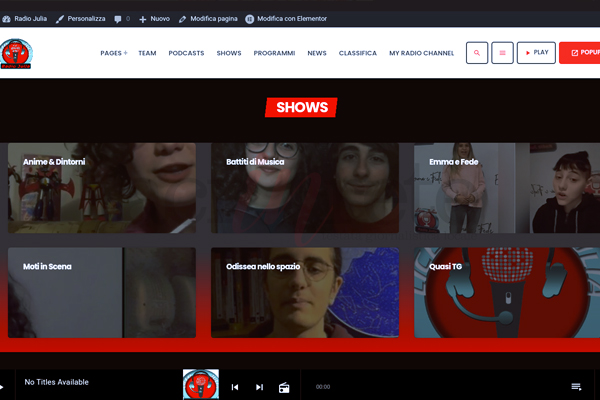Open the Anime & Dintorni show card
This screenshot has height=400, width=600.
pos(102,188)
